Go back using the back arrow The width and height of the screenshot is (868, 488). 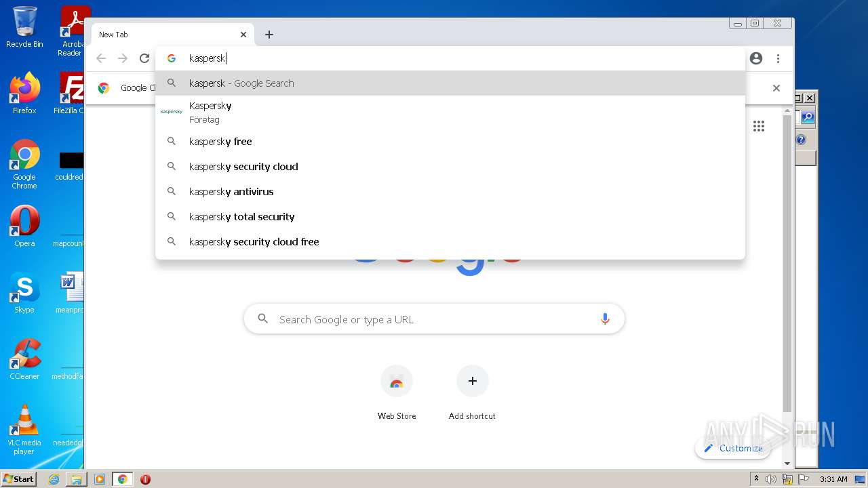click(x=101, y=58)
